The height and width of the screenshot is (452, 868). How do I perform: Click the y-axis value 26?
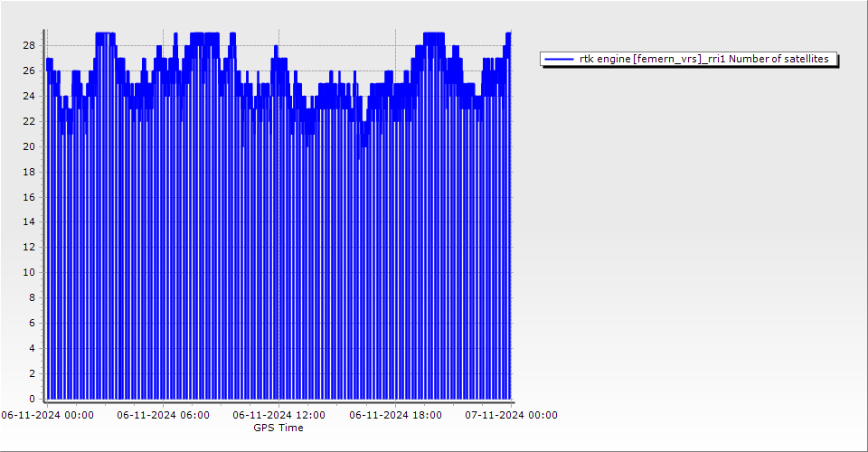(29, 71)
